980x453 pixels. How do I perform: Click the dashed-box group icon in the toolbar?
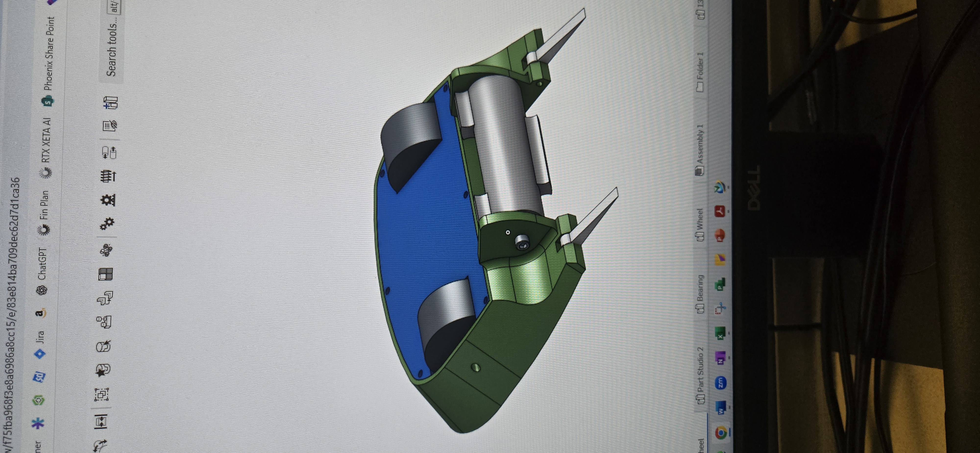pos(102,394)
